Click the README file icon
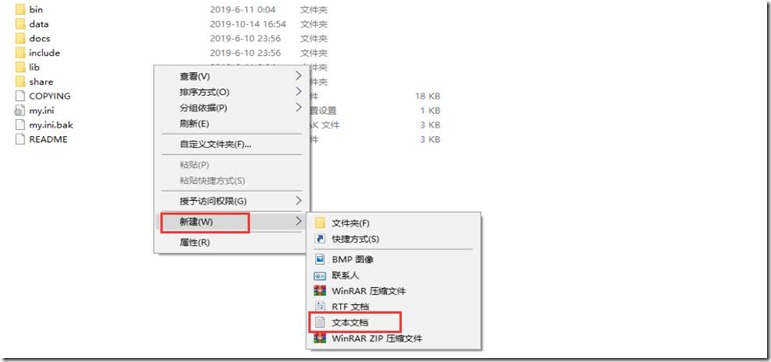 click(20, 139)
